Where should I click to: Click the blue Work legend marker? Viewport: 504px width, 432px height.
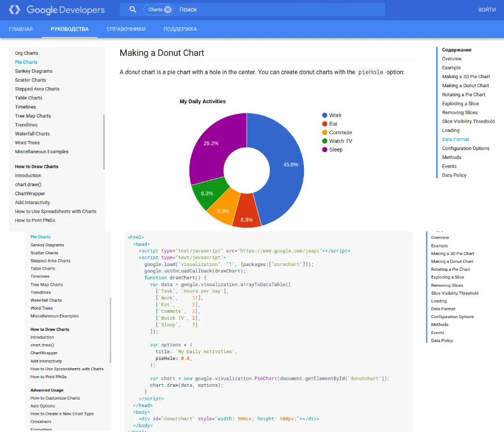[x=325, y=115]
